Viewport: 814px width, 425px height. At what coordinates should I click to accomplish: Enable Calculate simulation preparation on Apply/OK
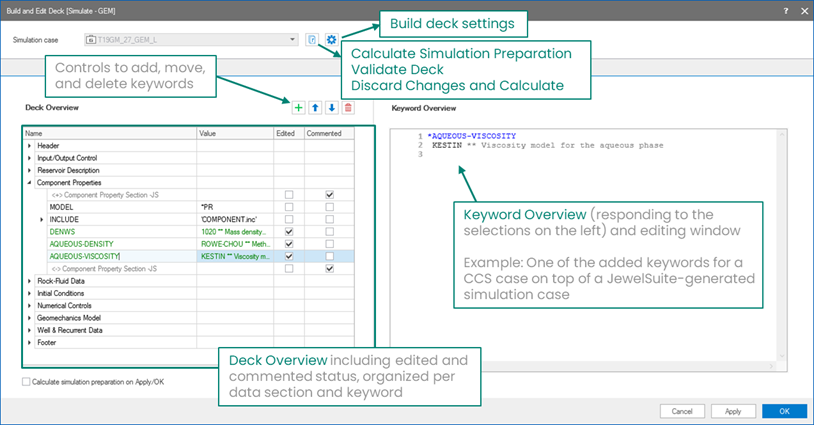pyautogui.click(x=26, y=381)
